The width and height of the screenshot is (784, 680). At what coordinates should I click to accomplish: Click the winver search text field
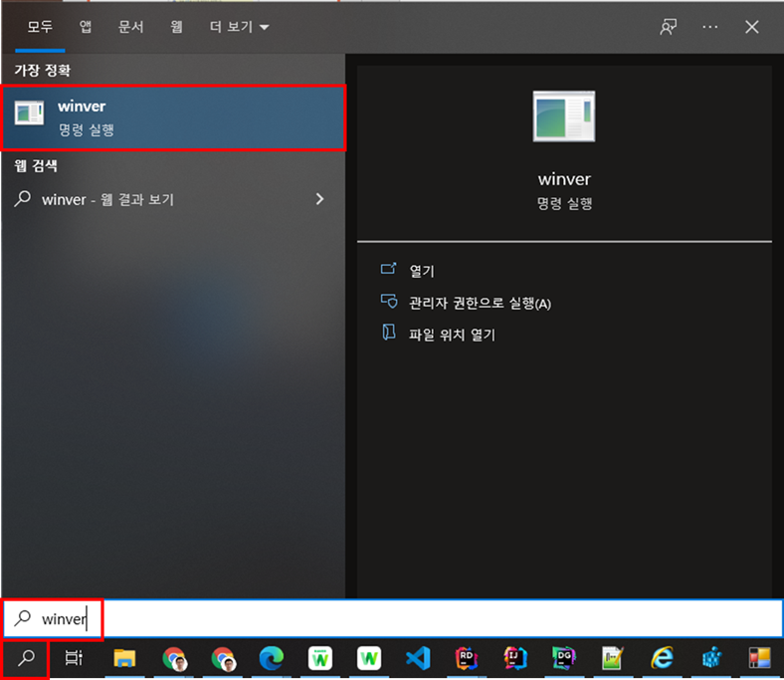(393, 619)
